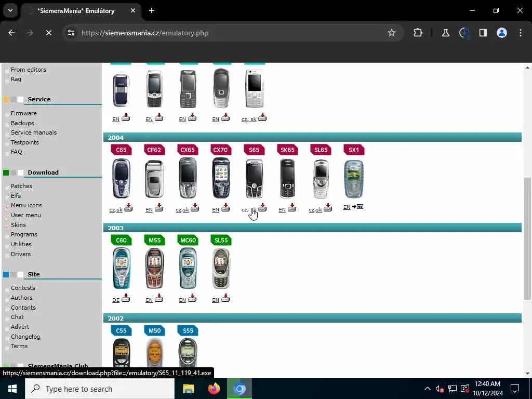Open the Skins sidebar link
Viewport: 532px width, 399px height.
(18, 225)
